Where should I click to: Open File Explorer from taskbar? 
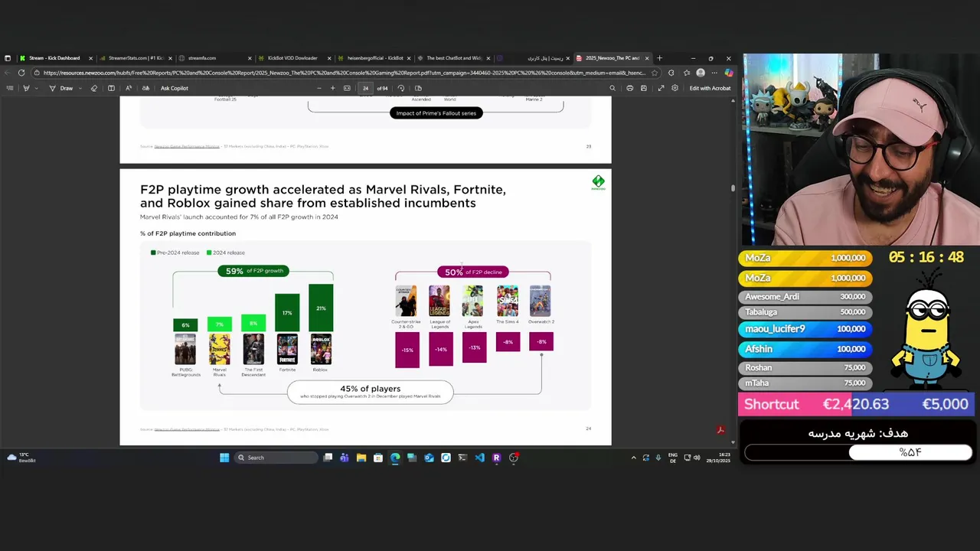[x=361, y=458]
